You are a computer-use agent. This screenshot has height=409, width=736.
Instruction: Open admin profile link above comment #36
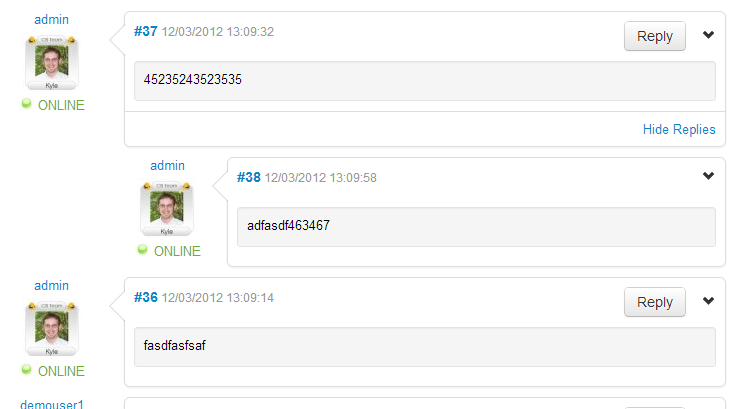[x=52, y=286]
